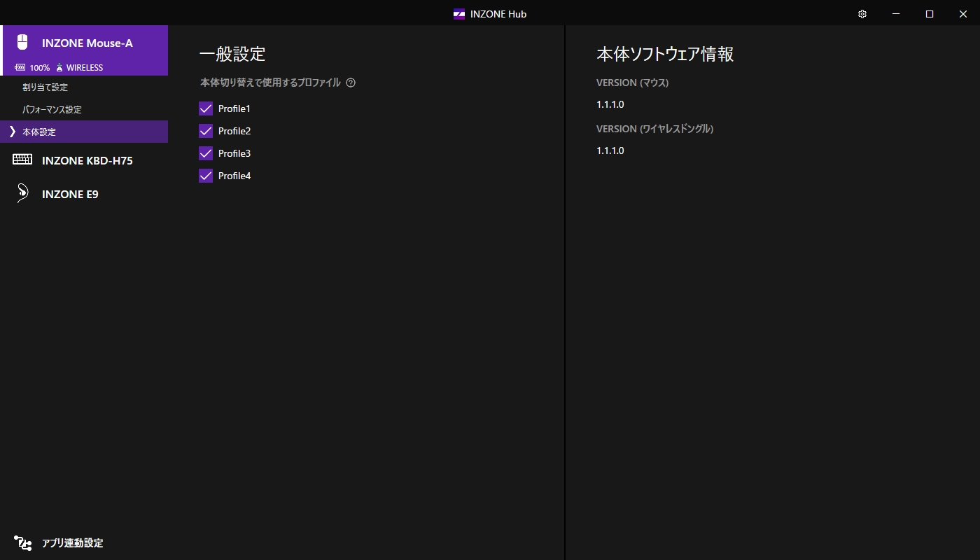Click the app link icon at bottom left
The image size is (980, 560).
22,542
